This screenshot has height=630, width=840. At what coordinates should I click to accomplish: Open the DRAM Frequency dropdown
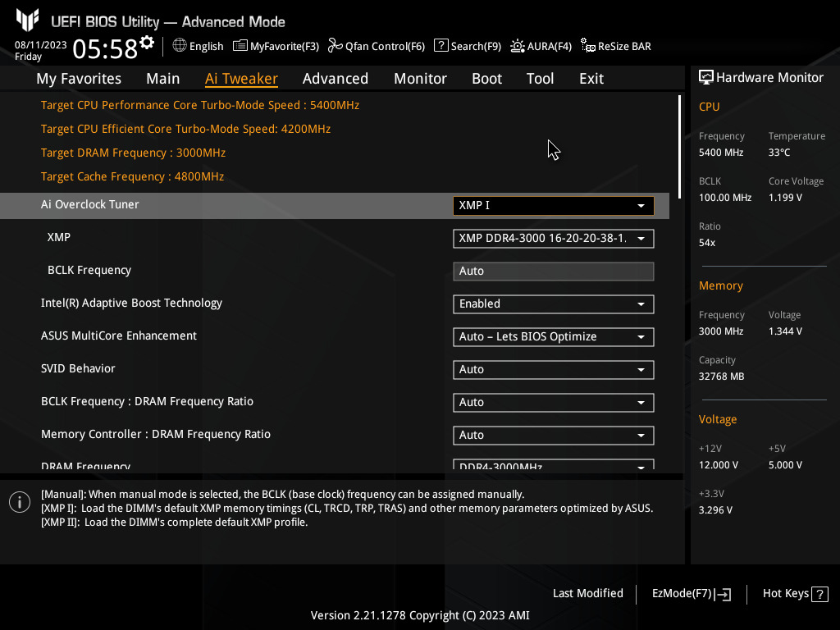coord(554,464)
